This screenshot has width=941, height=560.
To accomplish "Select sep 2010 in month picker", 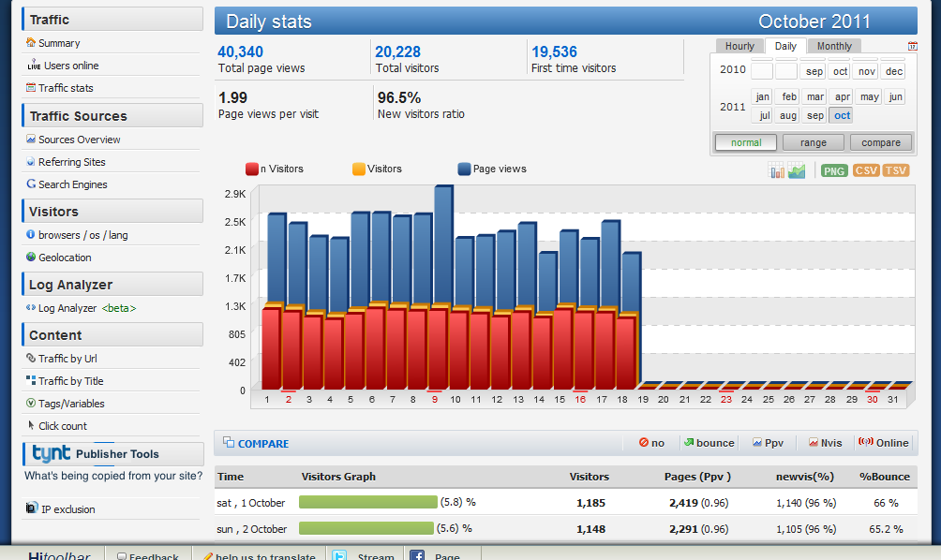I will (x=814, y=71).
